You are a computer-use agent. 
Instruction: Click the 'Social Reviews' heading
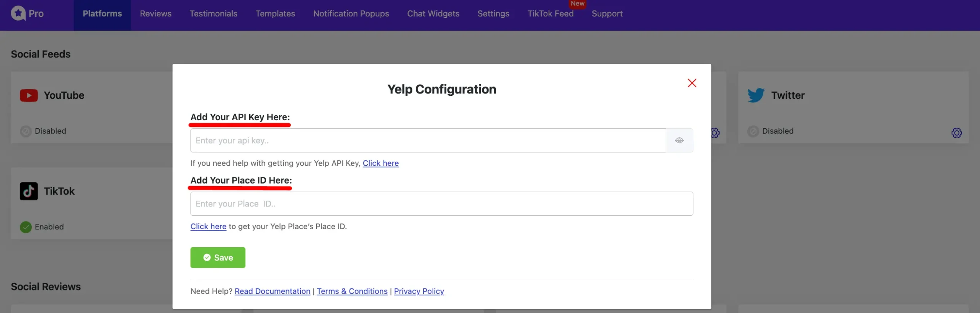(46, 287)
